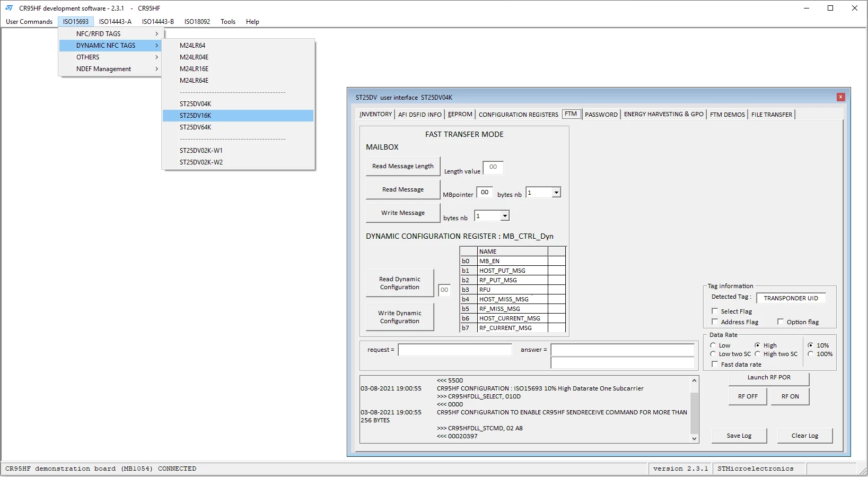
Task: Click the Read Message Length button
Action: tap(403, 166)
